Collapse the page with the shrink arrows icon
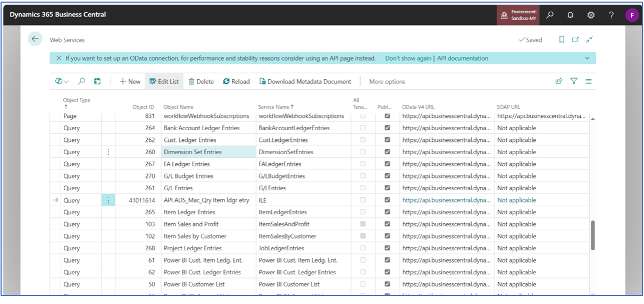The image size is (644, 304). click(589, 39)
